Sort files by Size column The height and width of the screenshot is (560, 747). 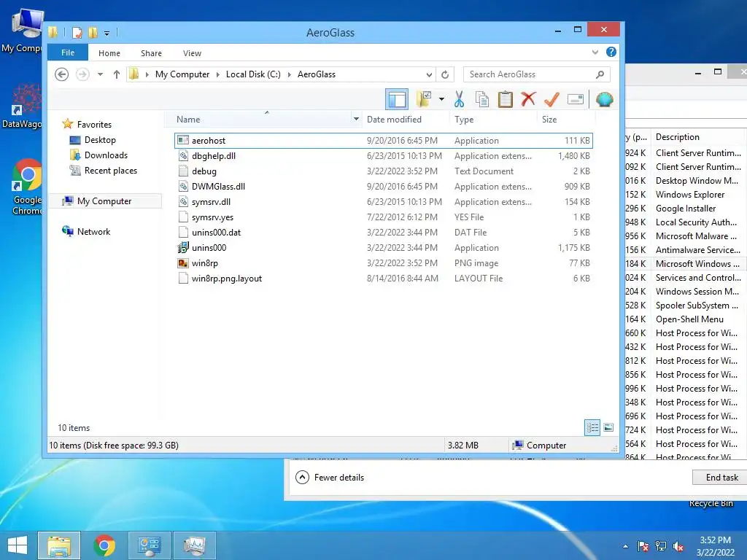coord(549,120)
